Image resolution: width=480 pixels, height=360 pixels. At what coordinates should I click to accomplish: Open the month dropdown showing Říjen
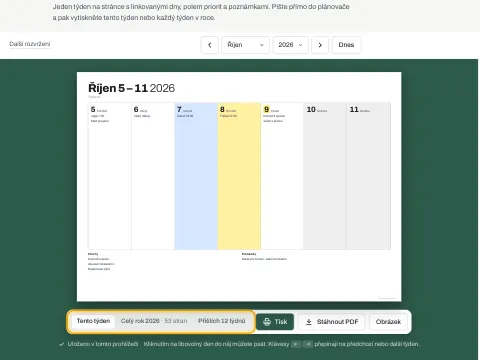(x=245, y=45)
